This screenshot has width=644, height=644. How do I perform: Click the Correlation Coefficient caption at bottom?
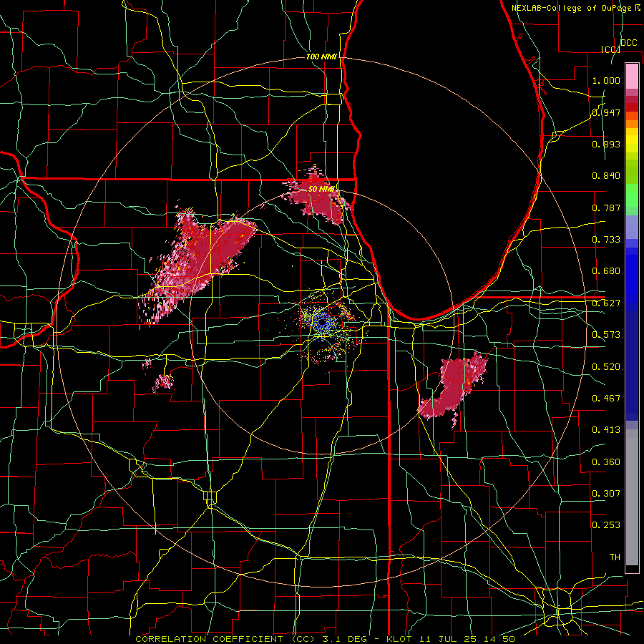tap(325, 639)
